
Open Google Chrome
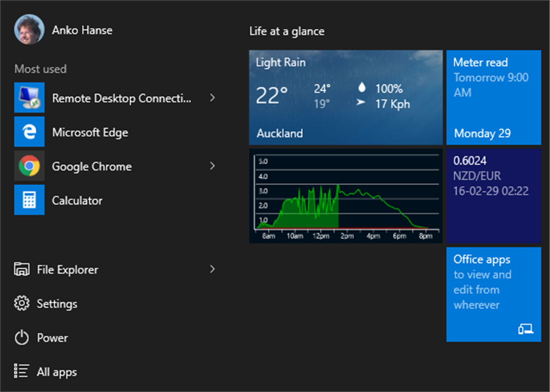[91, 166]
